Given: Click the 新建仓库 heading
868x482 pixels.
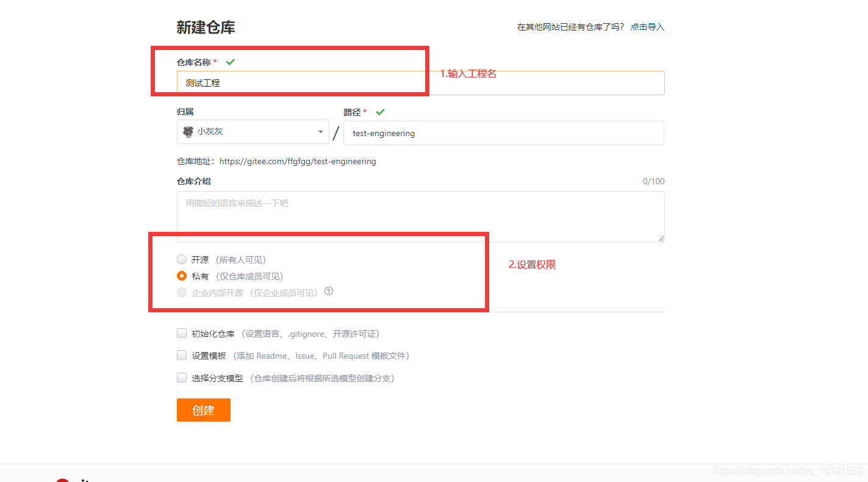Looking at the screenshot, I should pyautogui.click(x=206, y=27).
